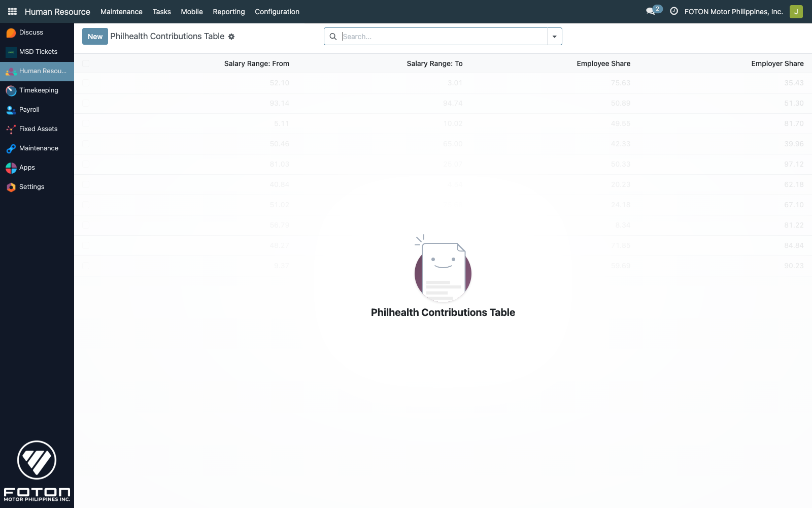Open the apps grid menu icon
Viewport: 812px width, 508px height.
pyautogui.click(x=12, y=11)
